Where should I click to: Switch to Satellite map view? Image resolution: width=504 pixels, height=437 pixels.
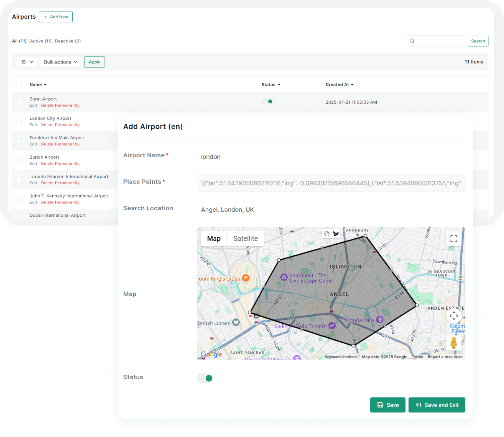245,239
